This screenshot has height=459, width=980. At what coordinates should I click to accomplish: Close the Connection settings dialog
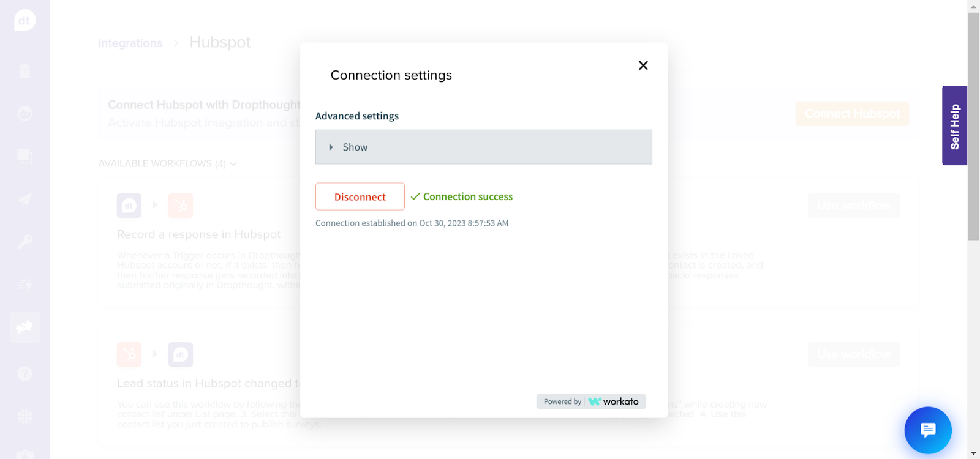tap(643, 65)
